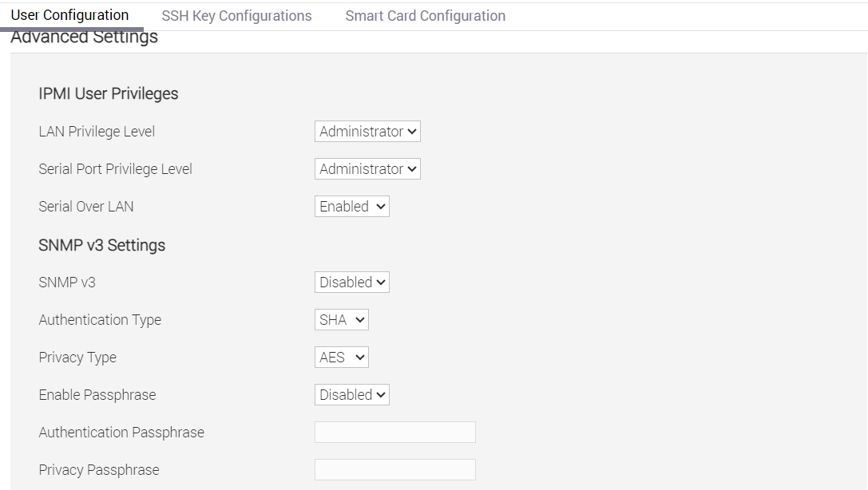Click the Privacy Passphrase input field

click(x=394, y=469)
